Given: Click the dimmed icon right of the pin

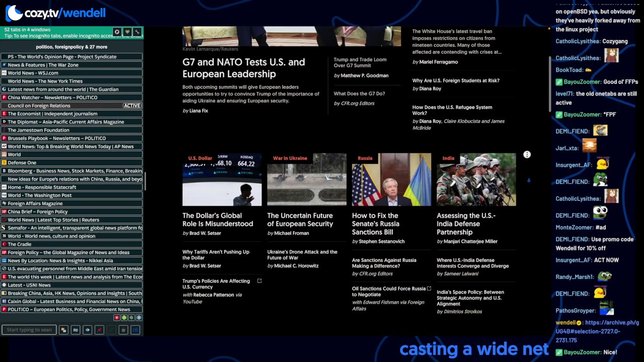Looking at the screenshot, I should [111, 330].
